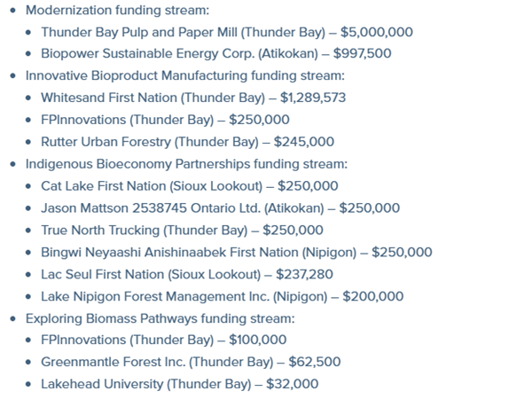
Task: Click Innovative Bioproduct Manufacturing funding stream heading
Action: (185, 75)
